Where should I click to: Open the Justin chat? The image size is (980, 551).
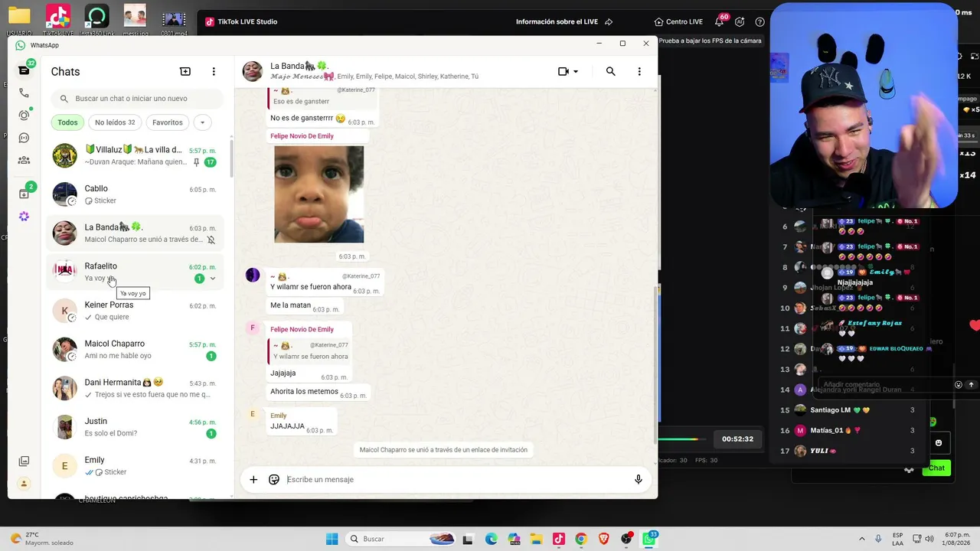[x=135, y=427]
